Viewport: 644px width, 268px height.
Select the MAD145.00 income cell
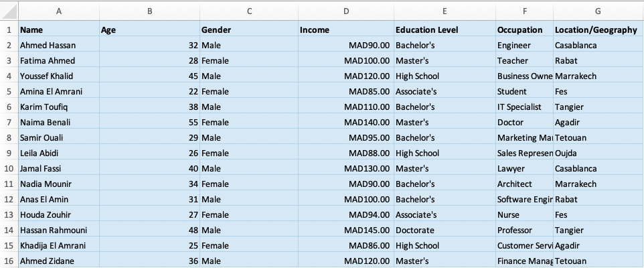pyautogui.click(x=346, y=230)
